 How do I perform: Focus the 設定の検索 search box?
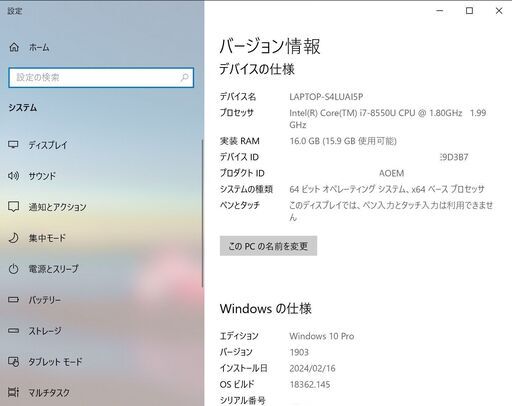101,78
